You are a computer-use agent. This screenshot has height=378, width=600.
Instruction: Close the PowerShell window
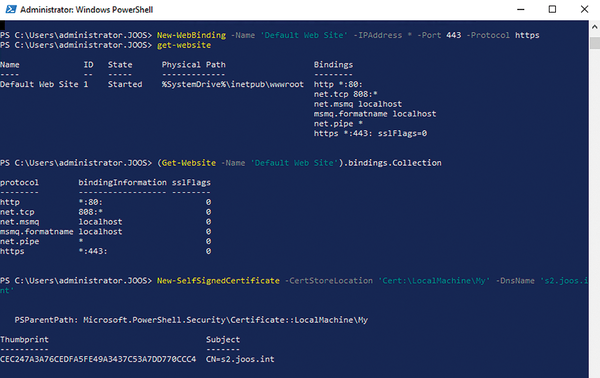(584, 9)
